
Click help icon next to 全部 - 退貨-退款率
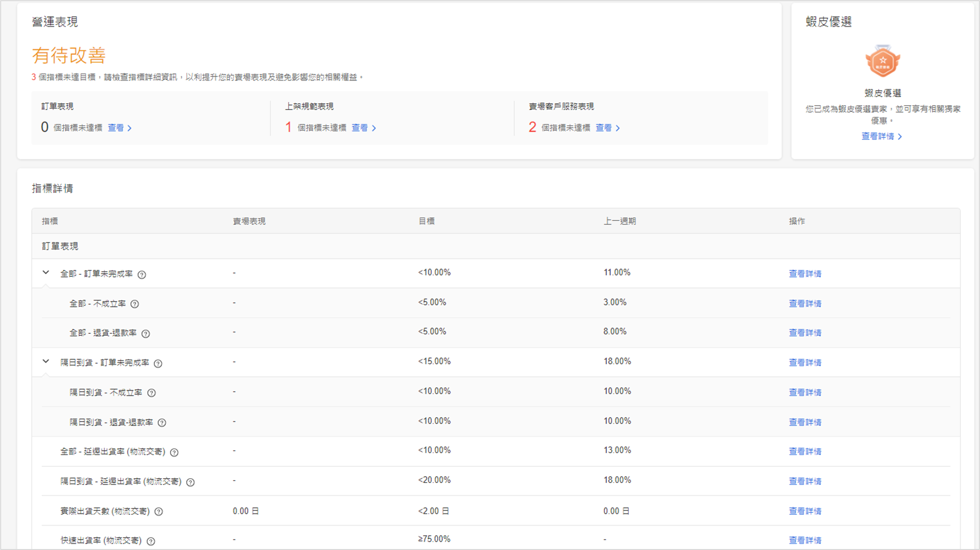point(146,334)
